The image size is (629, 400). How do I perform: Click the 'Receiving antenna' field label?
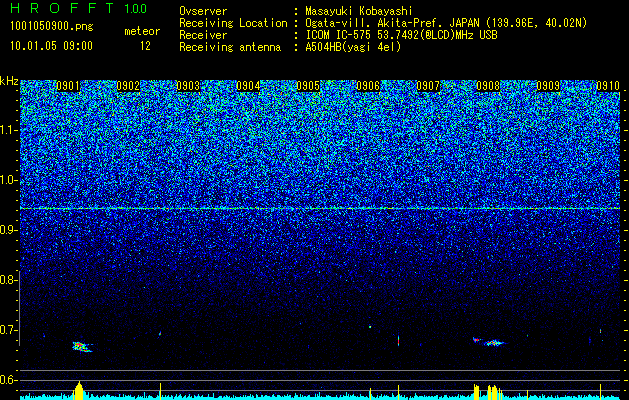click(230, 47)
